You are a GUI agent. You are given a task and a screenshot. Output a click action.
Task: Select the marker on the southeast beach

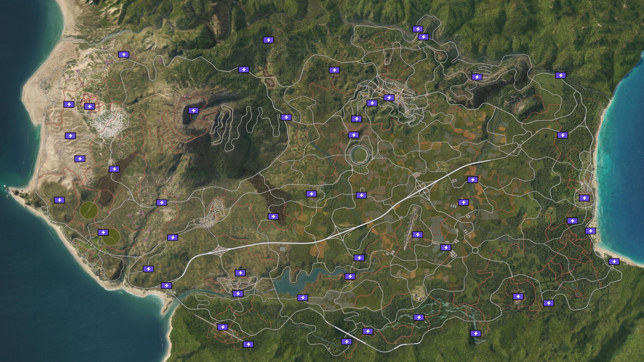[x=614, y=262]
